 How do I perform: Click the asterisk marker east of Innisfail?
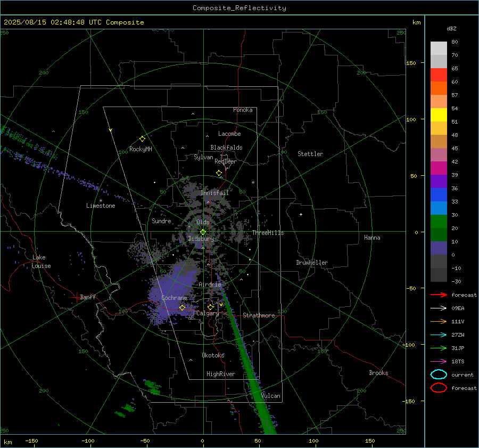(x=253, y=183)
